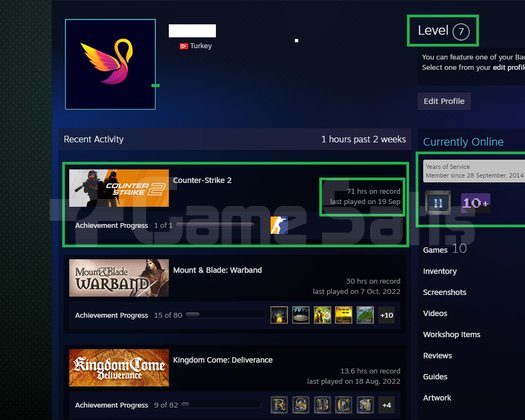This screenshot has width=525, height=420.
Task: Open the 11 Years of Service badge
Action: point(438,202)
